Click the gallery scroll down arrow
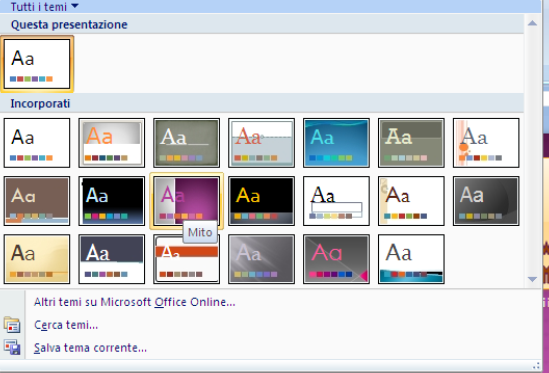549x373 pixels. (x=533, y=279)
